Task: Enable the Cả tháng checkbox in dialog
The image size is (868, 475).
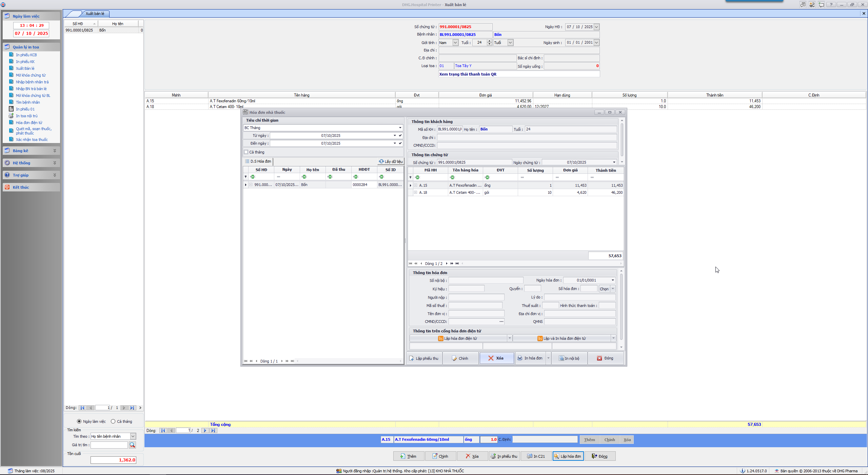Action: coord(246,152)
